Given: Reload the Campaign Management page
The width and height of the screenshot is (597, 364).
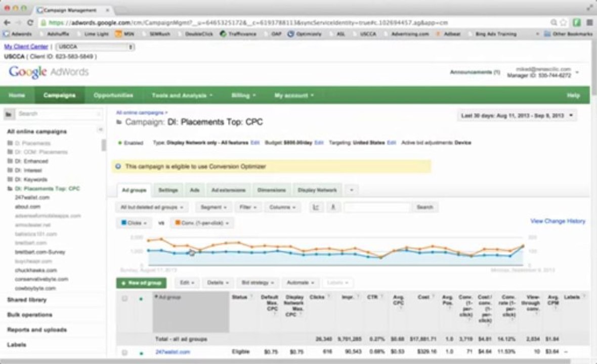Looking at the screenshot, I should point(30,23).
